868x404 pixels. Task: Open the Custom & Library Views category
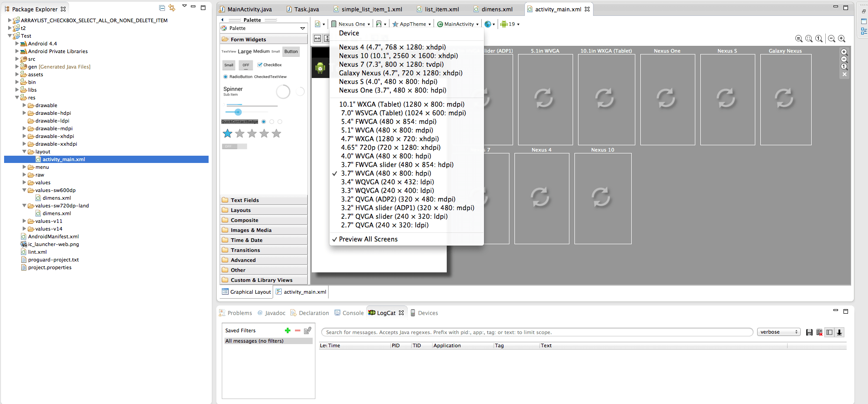(x=264, y=280)
